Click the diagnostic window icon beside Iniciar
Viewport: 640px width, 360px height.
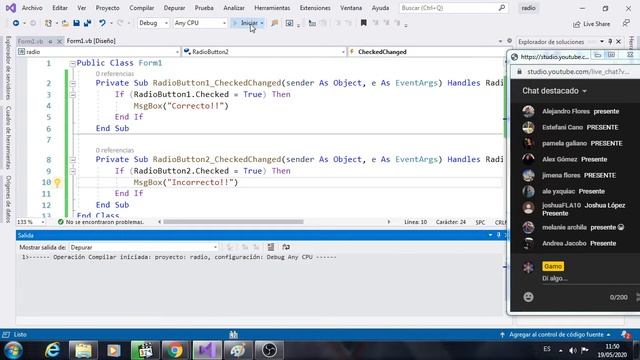point(289,23)
